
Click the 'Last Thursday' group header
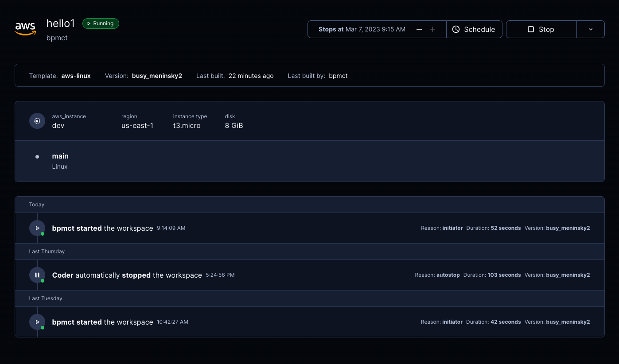pos(310,252)
